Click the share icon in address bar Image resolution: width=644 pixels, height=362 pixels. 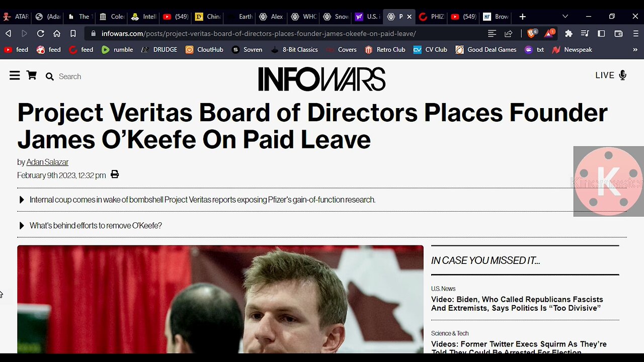509,34
